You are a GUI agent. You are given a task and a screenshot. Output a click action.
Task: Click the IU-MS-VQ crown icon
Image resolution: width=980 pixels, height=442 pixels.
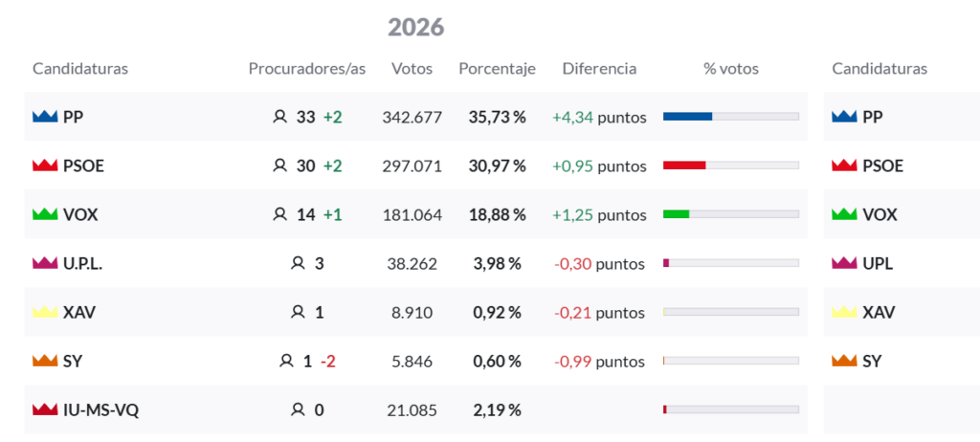coord(45,409)
